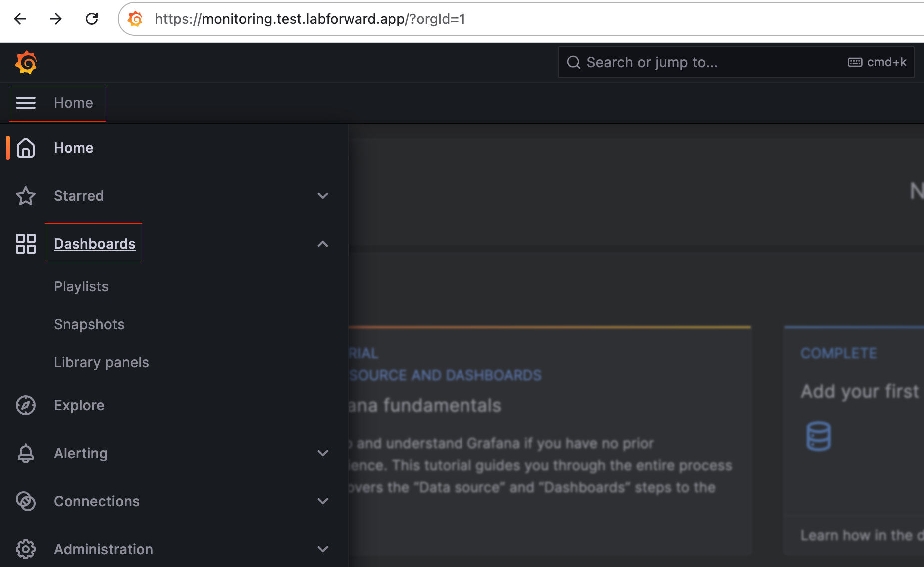Open the Dashboards link
Image resolution: width=924 pixels, height=567 pixels.
point(95,244)
